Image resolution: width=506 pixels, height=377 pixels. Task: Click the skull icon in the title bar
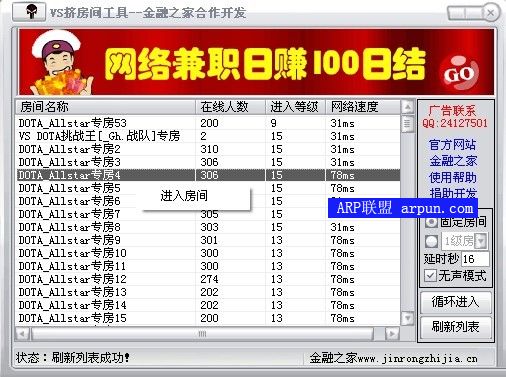point(30,12)
